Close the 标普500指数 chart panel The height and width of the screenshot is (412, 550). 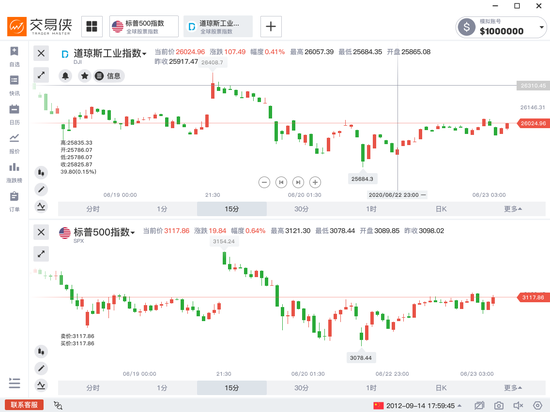[x=41, y=232]
